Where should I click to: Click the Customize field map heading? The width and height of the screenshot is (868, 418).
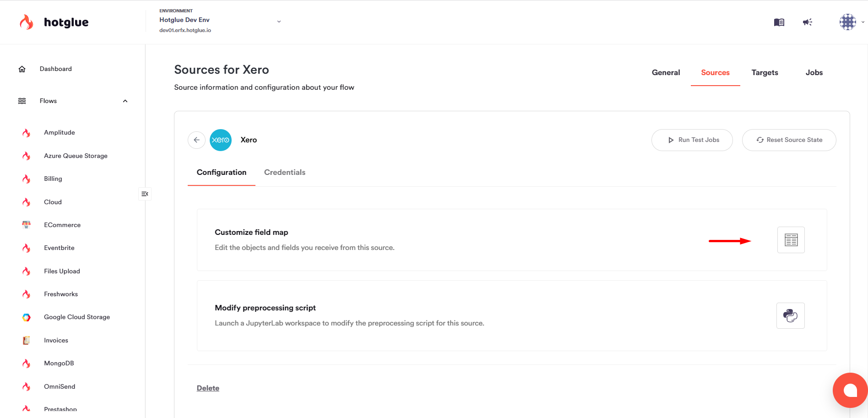point(251,232)
